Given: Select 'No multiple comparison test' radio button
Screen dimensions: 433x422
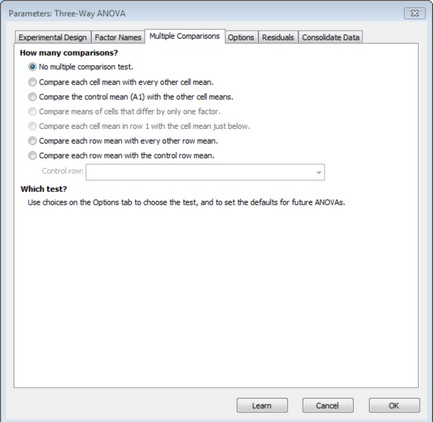Looking at the screenshot, I should pos(32,67).
